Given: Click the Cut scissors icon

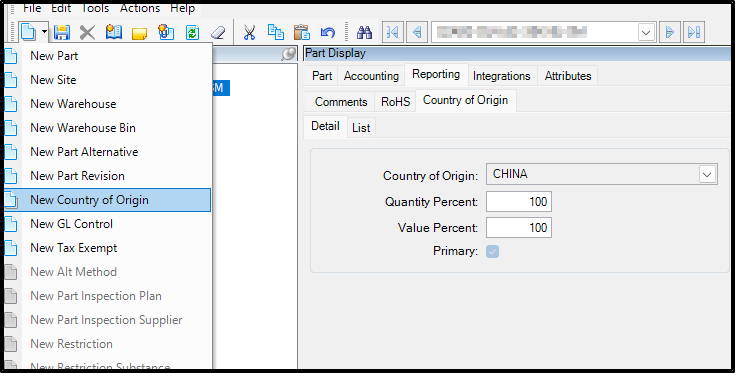Looking at the screenshot, I should (249, 32).
